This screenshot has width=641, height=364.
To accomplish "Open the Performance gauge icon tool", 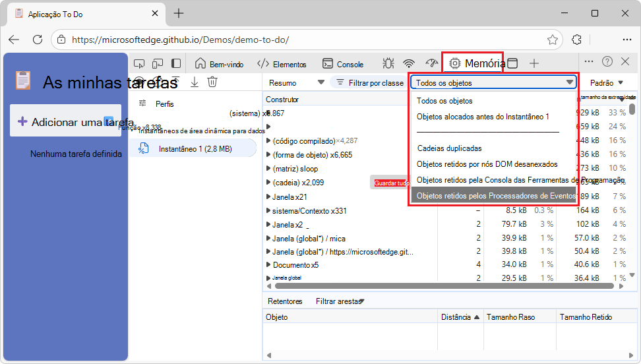I will pos(432,63).
